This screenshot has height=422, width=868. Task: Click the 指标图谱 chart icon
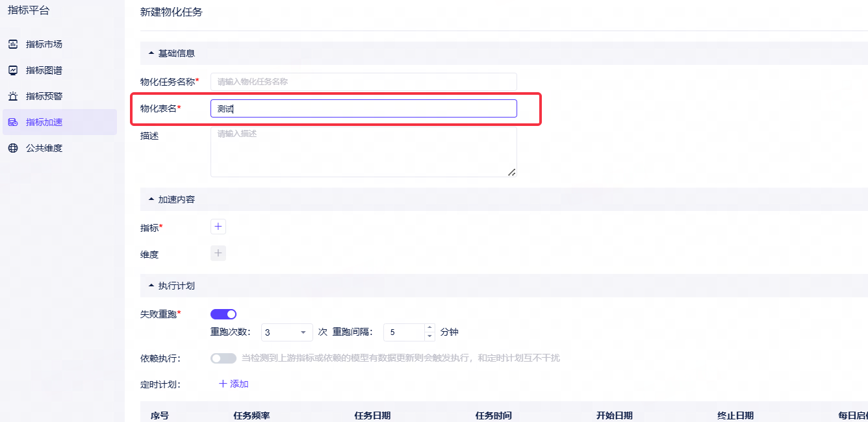pyautogui.click(x=13, y=70)
